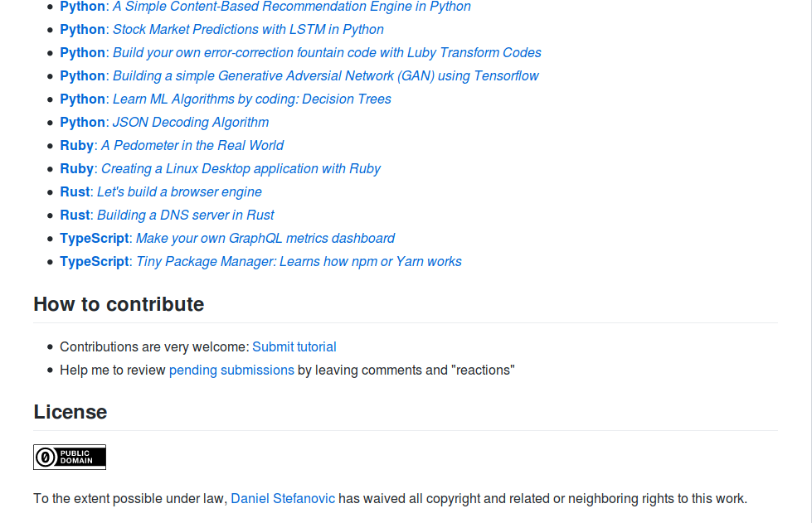Visit Daniel Stefanovic's profile link
Screen dimensions: 812x523
point(283,498)
